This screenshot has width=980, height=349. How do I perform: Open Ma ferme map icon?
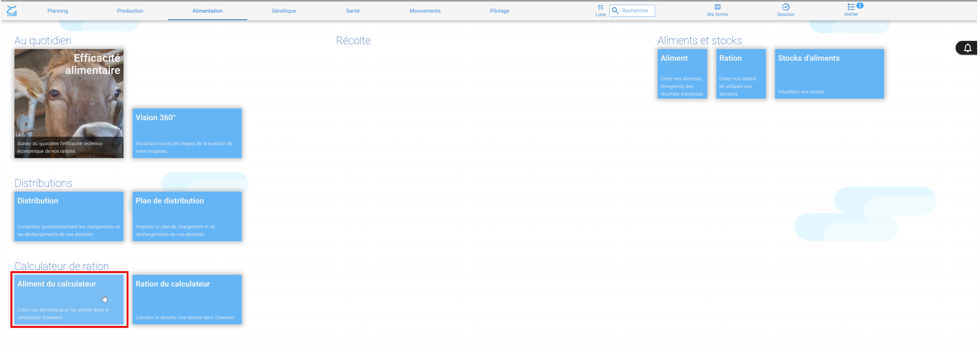click(x=717, y=7)
